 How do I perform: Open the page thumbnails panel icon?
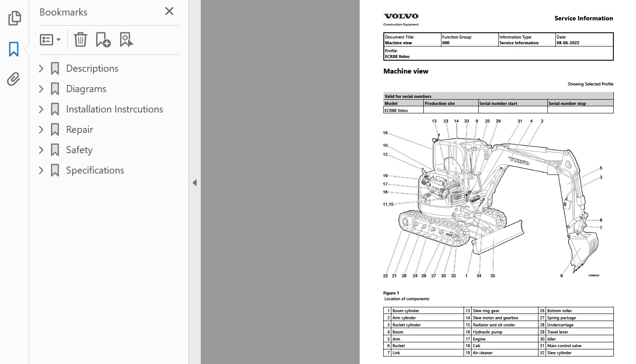(14, 18)
